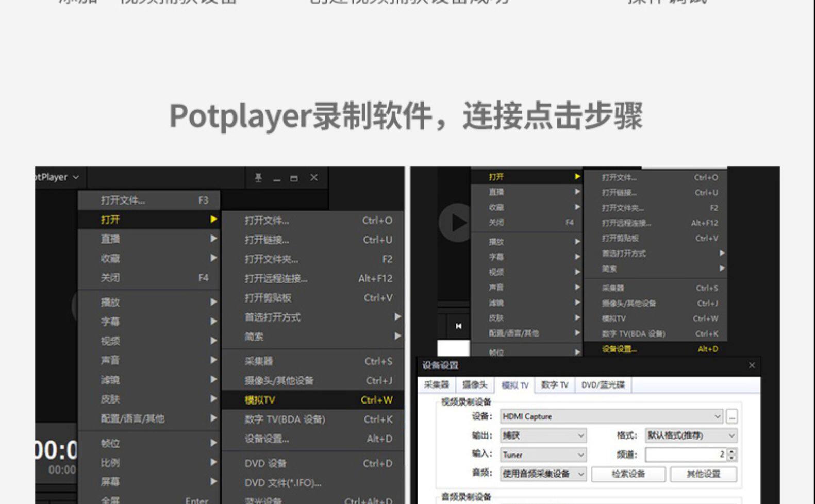Open the 格式 dropdown showing 默认格式(推荐)
815x504 pixels.
click(691, 435)
